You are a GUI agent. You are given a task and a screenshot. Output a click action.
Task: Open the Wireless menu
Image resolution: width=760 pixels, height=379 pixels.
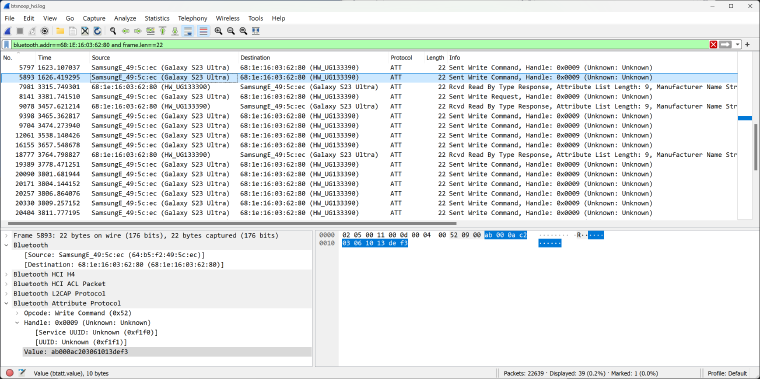[228, 18]
